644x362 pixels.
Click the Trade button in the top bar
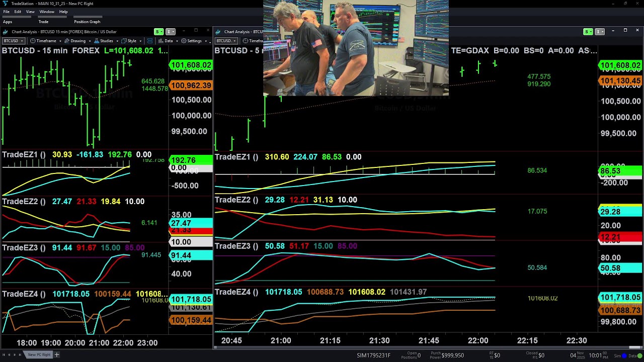pyautogui.click(x=43, y=22)
